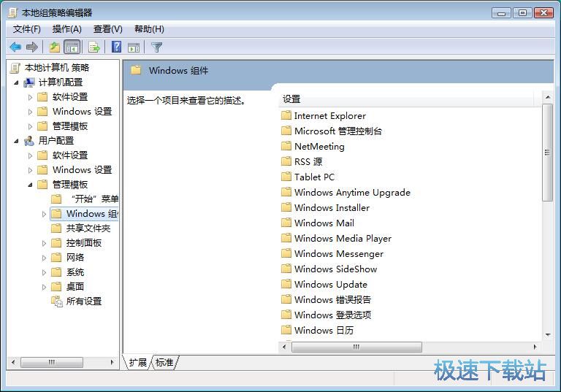Expand the 网络 tree node
Viewport: 561px width, 392px height.
44,258
